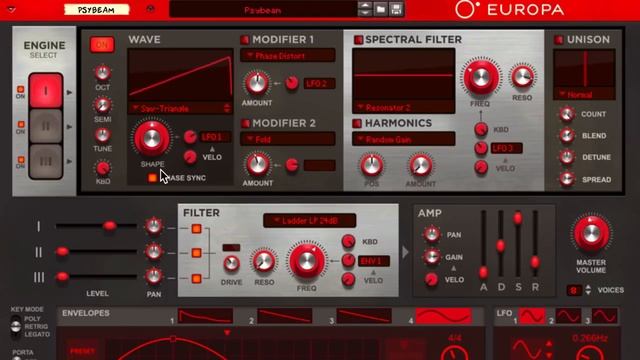Click the Unison BLEND knob

coord(567,135)
